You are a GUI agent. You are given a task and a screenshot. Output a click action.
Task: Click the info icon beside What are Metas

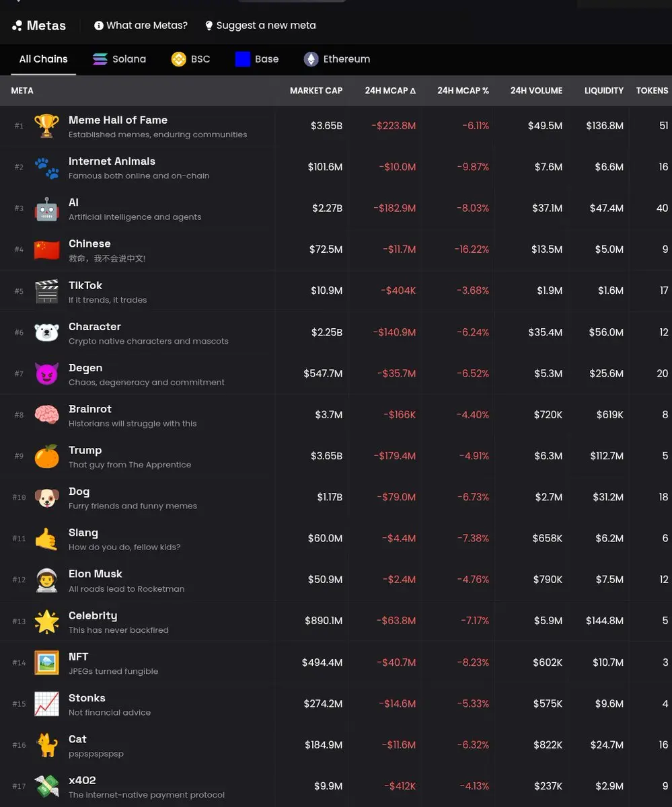click(99, 26)
